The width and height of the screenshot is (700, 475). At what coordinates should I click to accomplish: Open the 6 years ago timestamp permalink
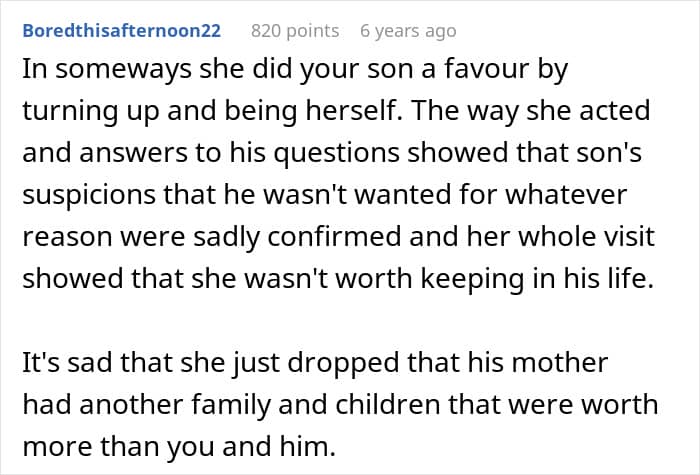pos(408,31)
